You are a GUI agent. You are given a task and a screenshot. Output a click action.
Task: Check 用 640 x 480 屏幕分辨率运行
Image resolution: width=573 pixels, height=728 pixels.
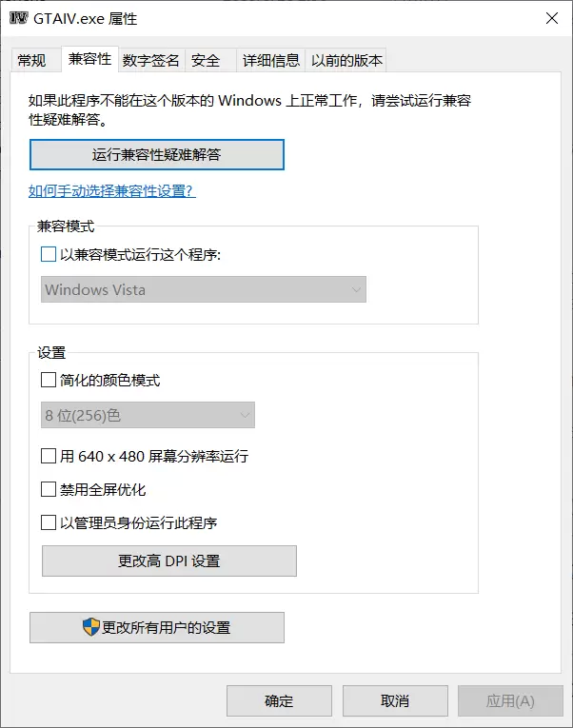tap(49, 456)
